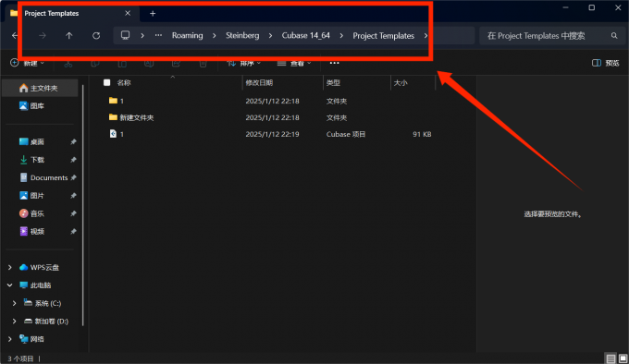The width and height of the screenshot is (629, 364).
Task: Click the forward navigation arrow
Action: 43,36
